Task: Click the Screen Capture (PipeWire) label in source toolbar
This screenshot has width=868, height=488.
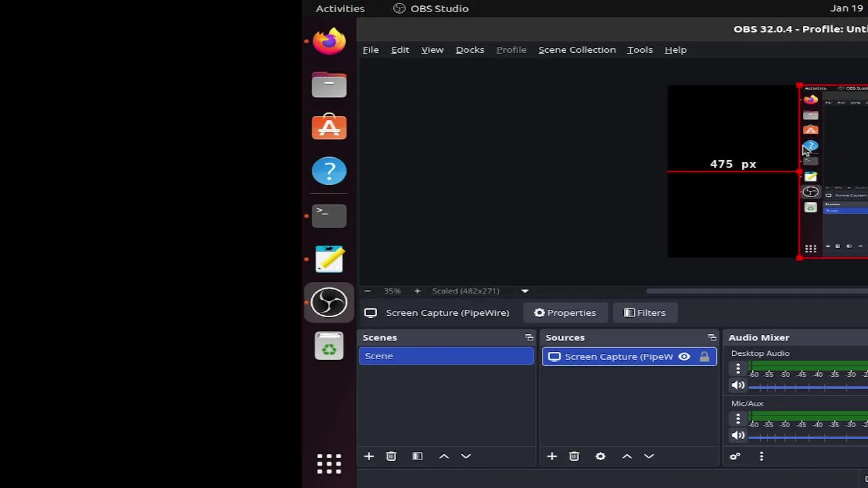Action: click(x=448, y=312)
